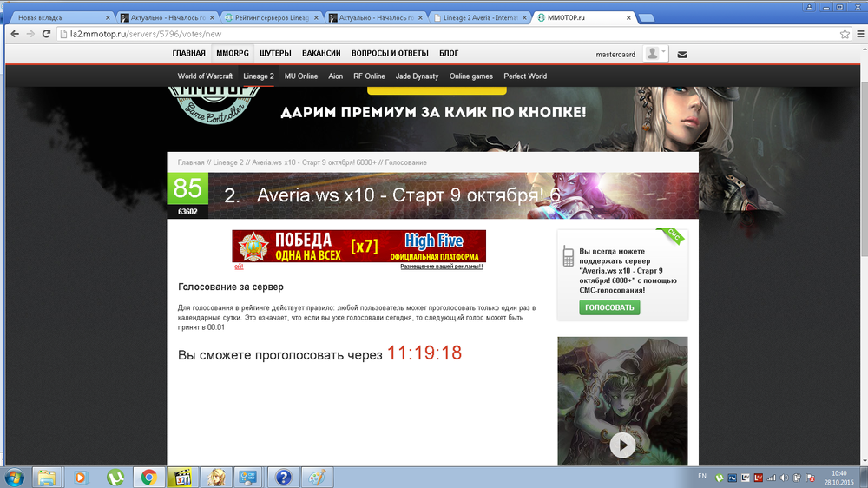This screenshot has height=488, width=868.
Task: Open the Action Center flag icon
Action: point(810,478)
